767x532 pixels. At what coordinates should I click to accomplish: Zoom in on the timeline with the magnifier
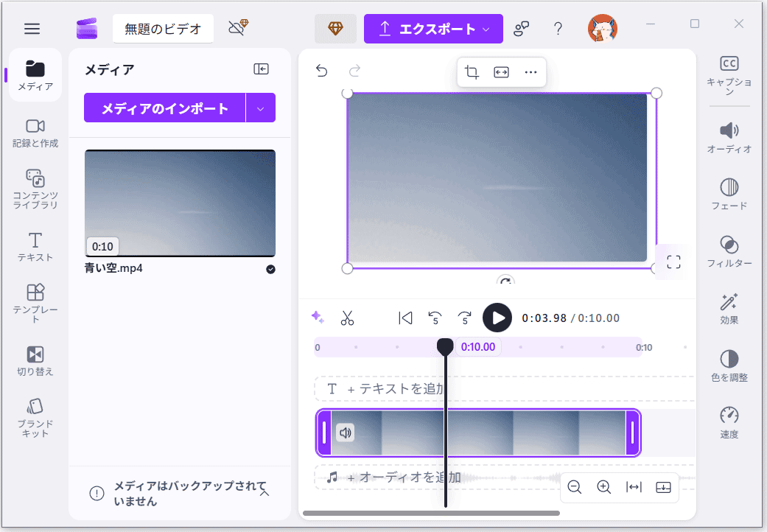point(603,487)
